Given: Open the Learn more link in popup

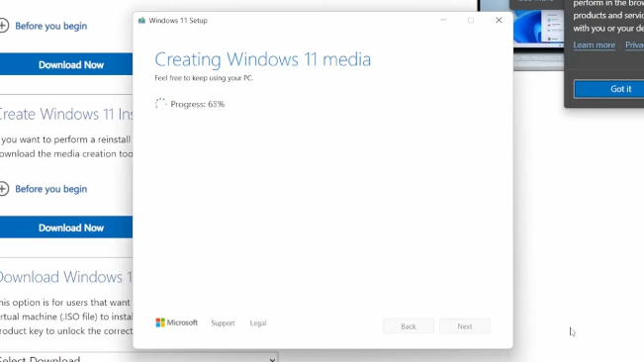Looking at the screenshot, I should tap(595, 45).
